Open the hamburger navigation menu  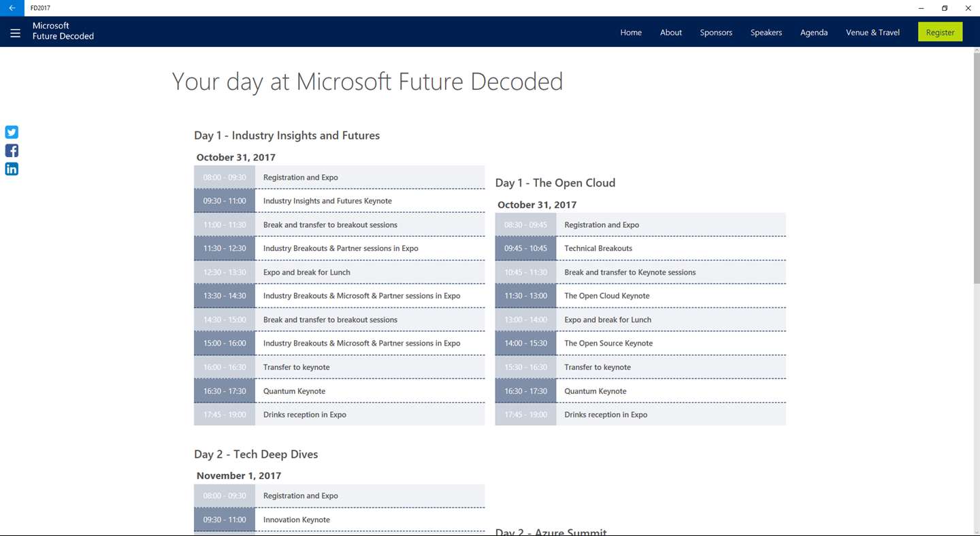pyautogui.click(x=16, y=33)
